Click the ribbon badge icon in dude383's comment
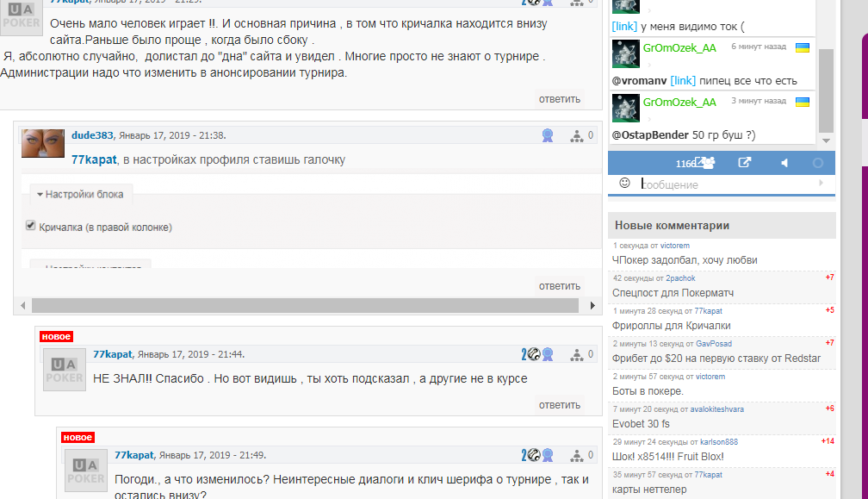This screenshot has width=868, height=499. pyautogui.click(x=548, y=135)
